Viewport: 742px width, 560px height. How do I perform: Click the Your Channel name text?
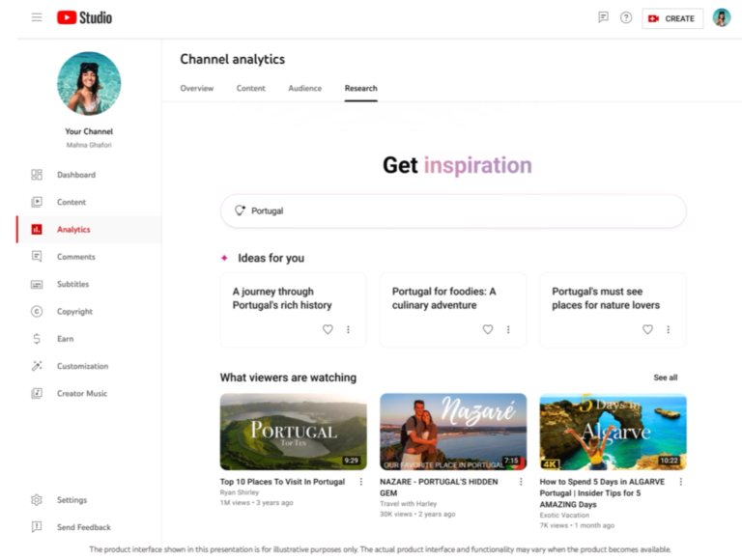tap(89, 131)
